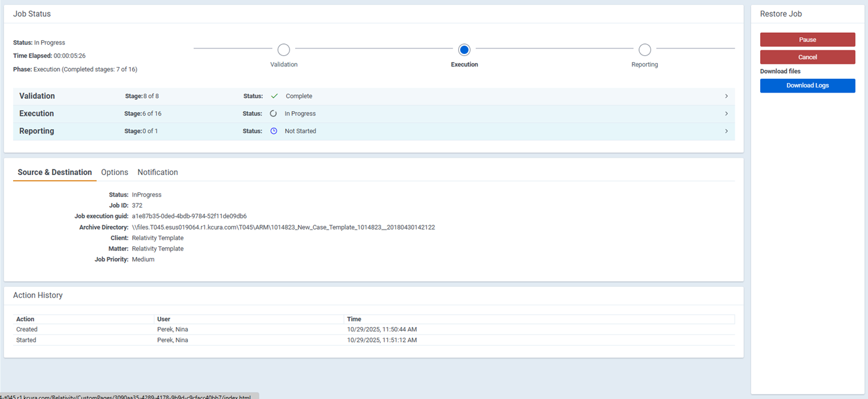Open the Notification tab

[157, 172]
